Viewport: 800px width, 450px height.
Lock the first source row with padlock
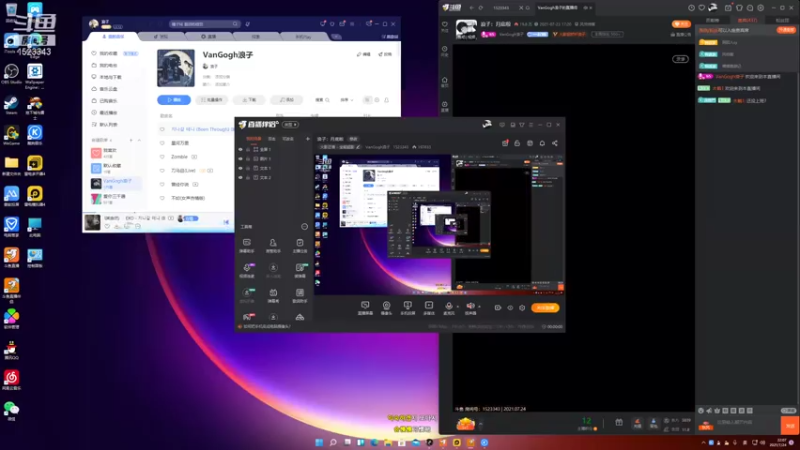pos(248,149)
